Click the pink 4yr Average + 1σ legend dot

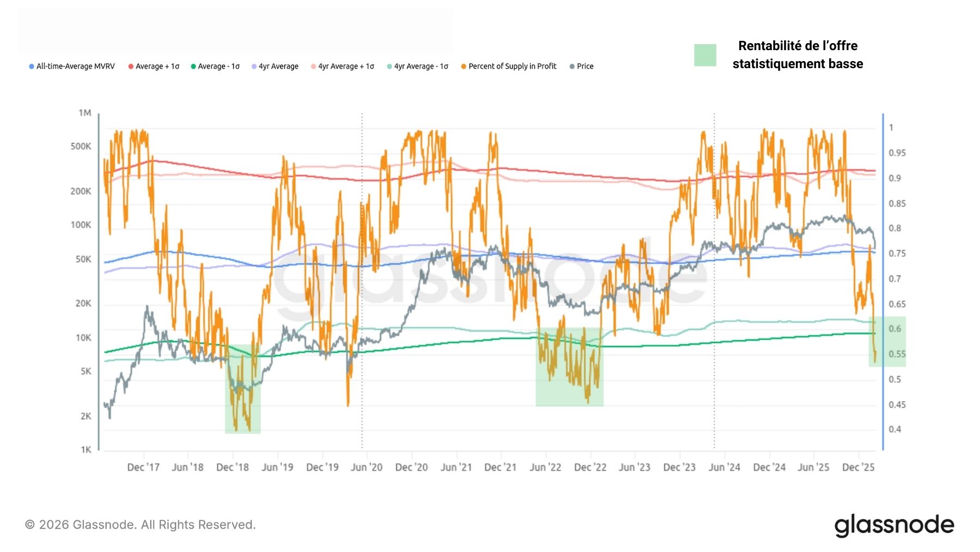(313, 66)
